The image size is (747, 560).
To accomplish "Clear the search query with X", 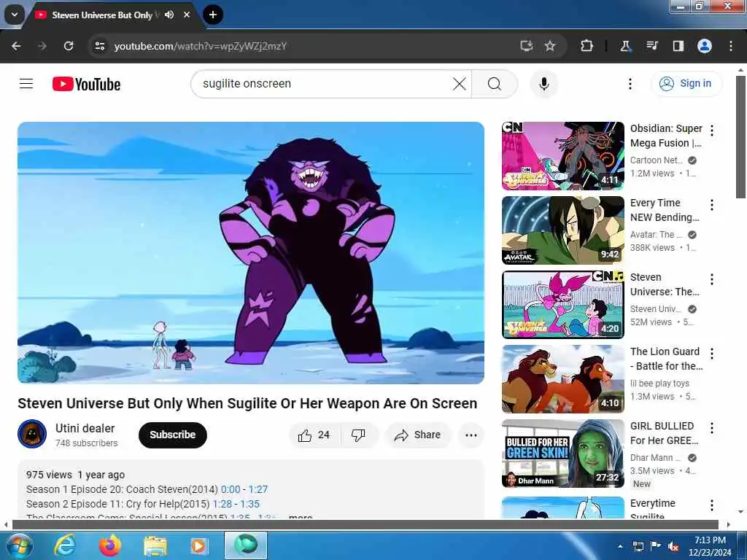I will pyautogui.click(x=460, y=85).
